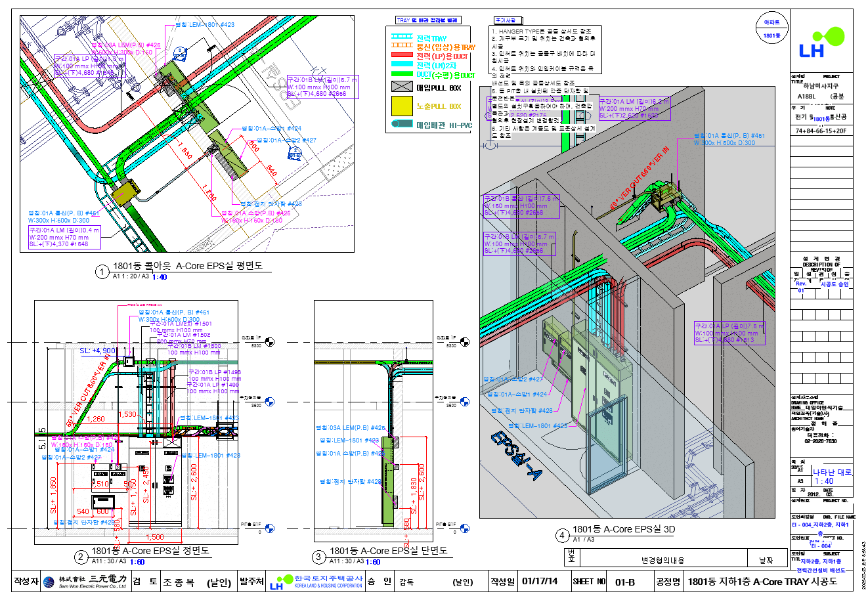The width and height of the screenshot is (868, 602).
Task: Click the 작성일 label in title strip
Action: [502, 582]
